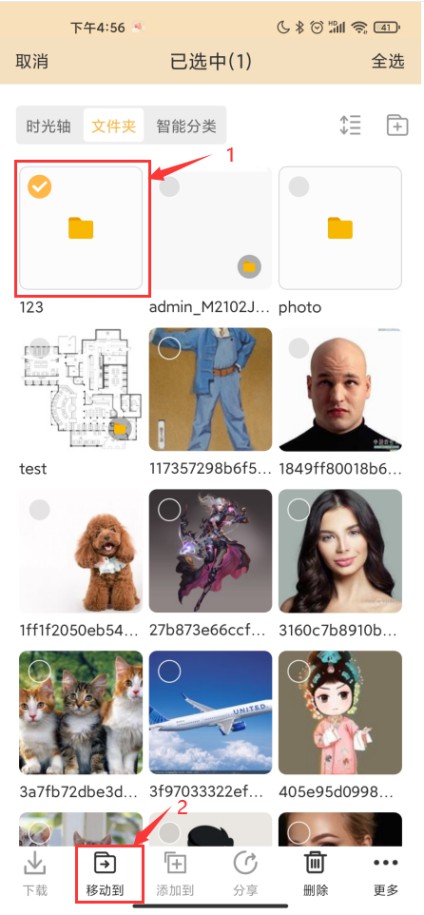Tap 取消 to cancel selection
The image size is (424, 915).
tap(32, 62)
